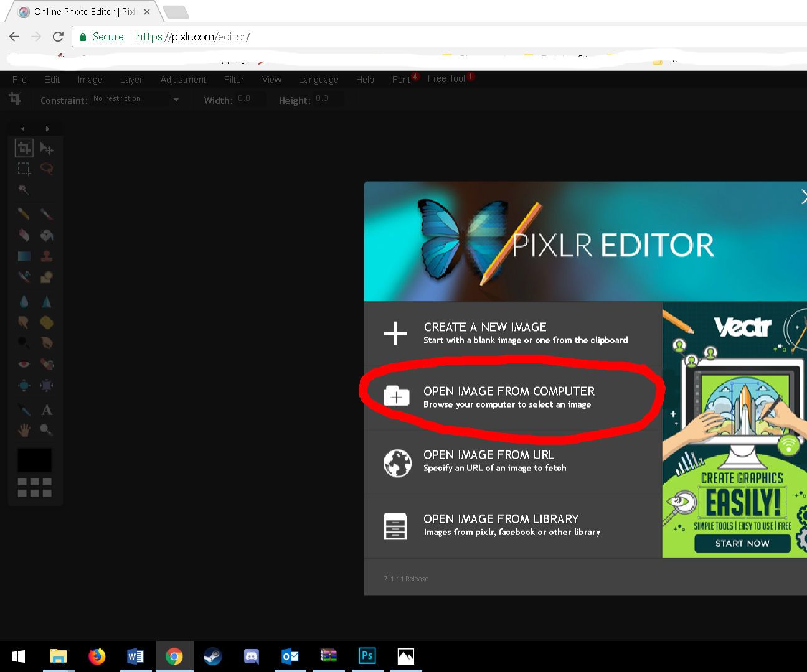This screenshot has width=807, height=672.
Task: Select the Drawing shape tool
Action: 47,276
